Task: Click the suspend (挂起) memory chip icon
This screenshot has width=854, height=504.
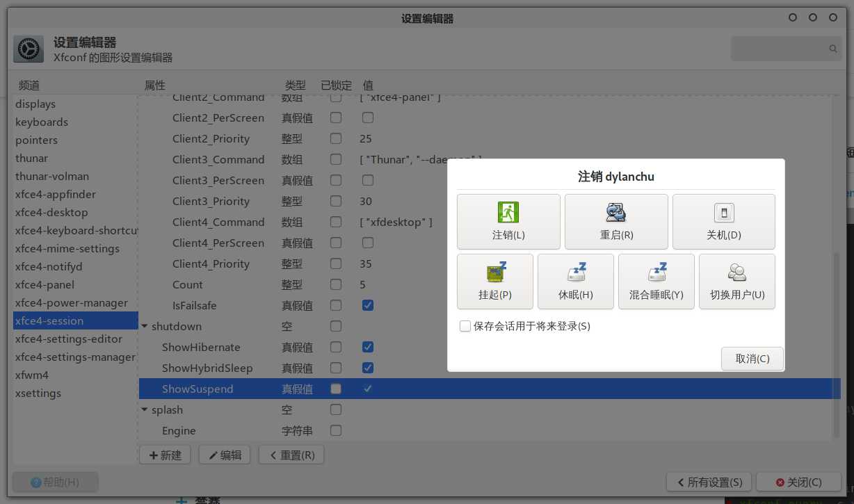Action: (x=495, y=272)
